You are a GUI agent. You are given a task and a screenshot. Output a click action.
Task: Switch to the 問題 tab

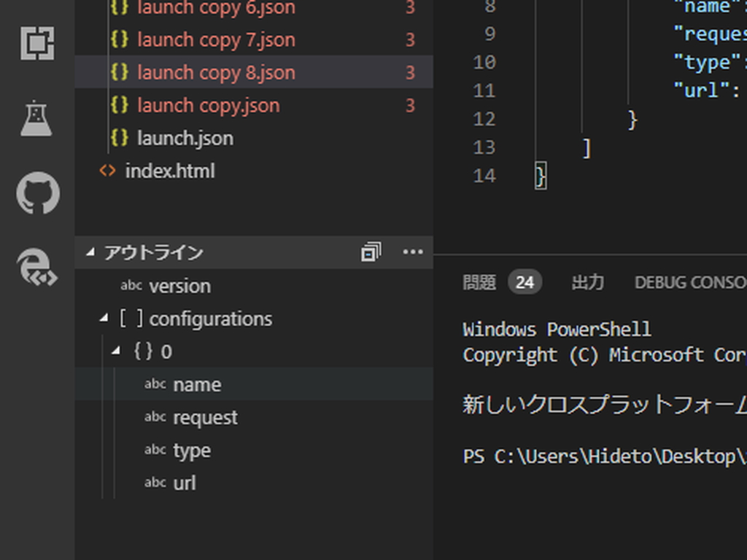[x=479, y=282]
